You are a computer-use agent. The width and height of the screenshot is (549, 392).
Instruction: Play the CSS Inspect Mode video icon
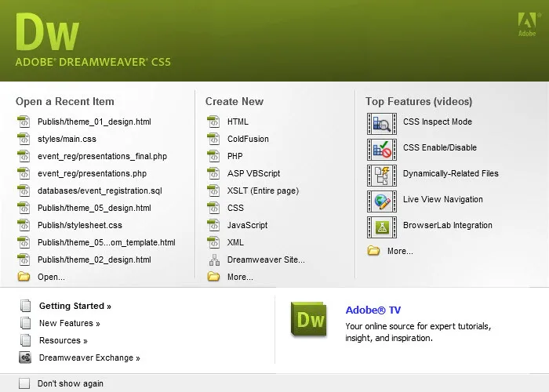click(x=382, y=124)
